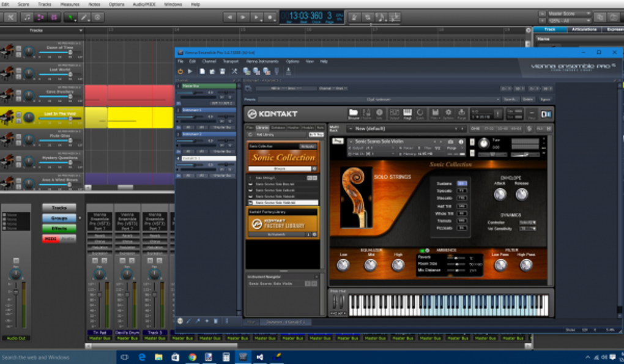Image resolution: width=624 pixels, height=364 pixels.
Task: Click the rewind transport button
Action: (229, 17)
